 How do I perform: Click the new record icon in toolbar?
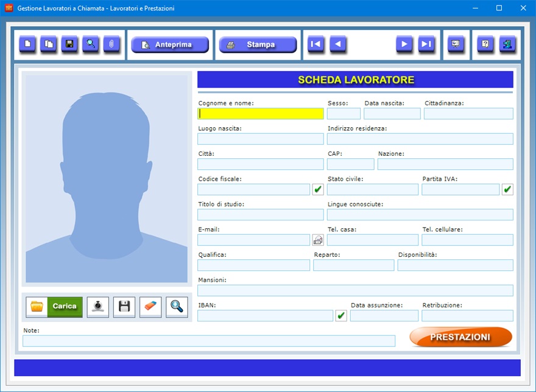pos(27,44)
